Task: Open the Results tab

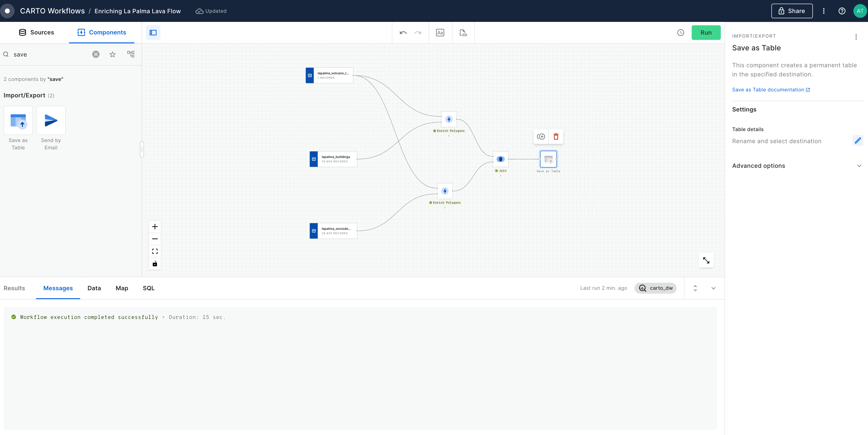Action: 14,288
